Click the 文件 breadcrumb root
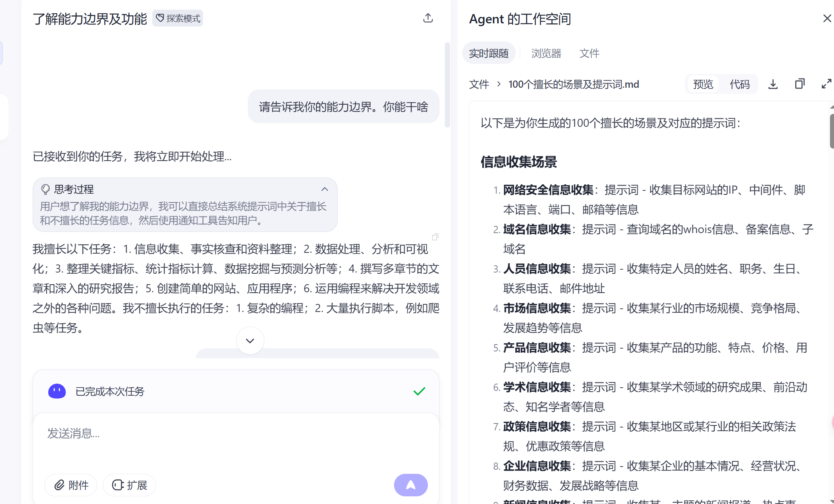The image size is (834, 504). (479, 84)
